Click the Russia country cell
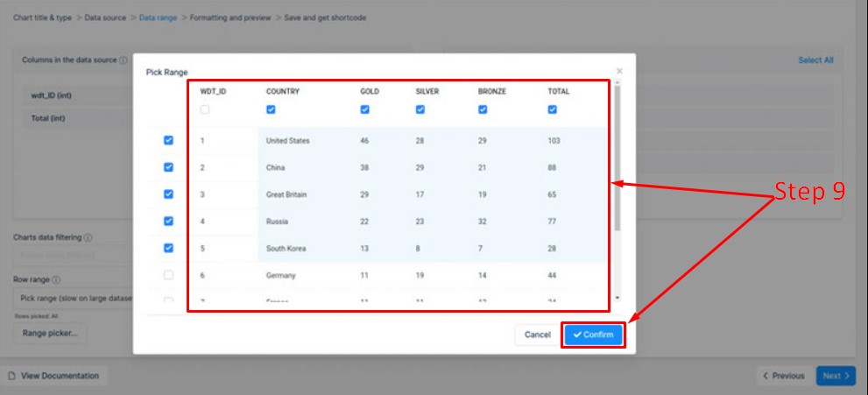The width and height of the screenshot is (868, 395). [277, 222]
